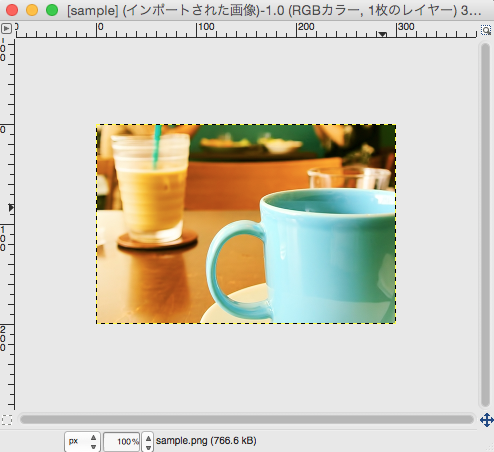Maximize the window with green button
The height and width of the screenshot is (452, 494).
(x=52, y=10)
